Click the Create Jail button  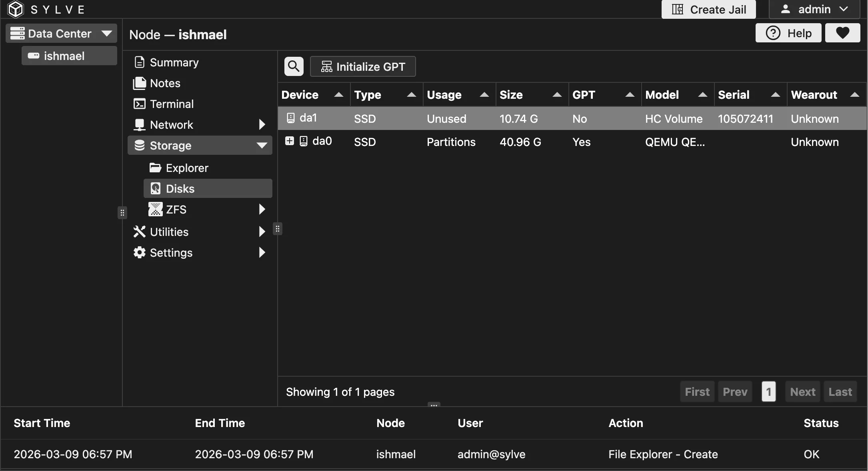tap(708, 9)
